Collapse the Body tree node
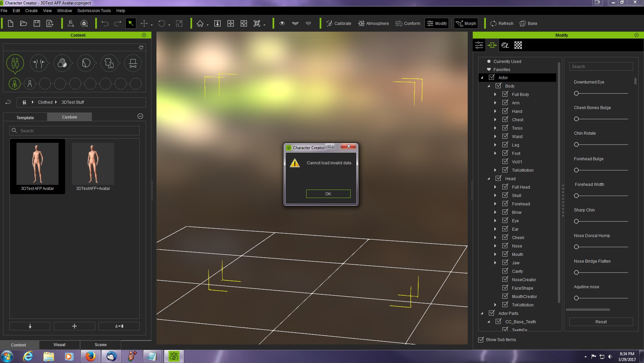Image resolution: width=644 pixels, height=363 pixels. pos(489,86)
